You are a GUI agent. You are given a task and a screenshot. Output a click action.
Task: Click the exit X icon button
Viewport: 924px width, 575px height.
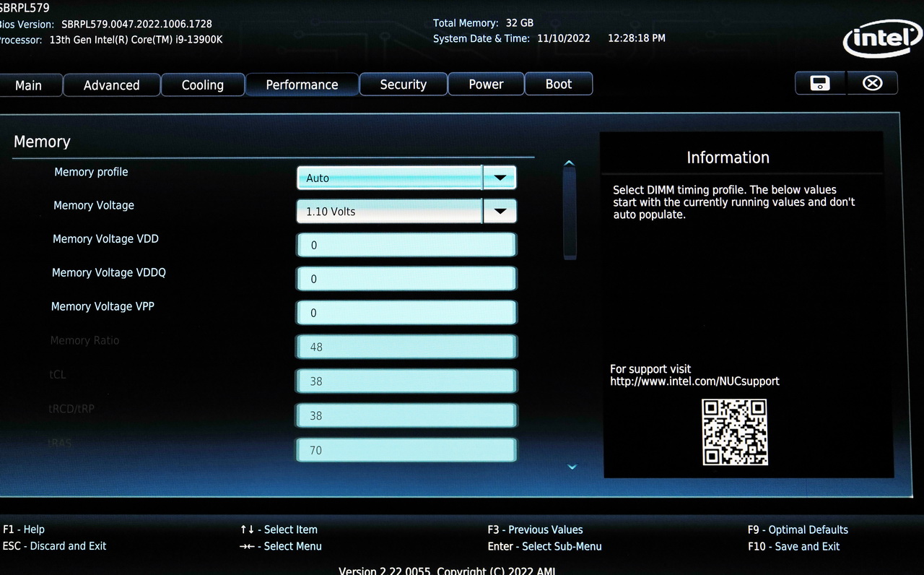coord(872,83)
